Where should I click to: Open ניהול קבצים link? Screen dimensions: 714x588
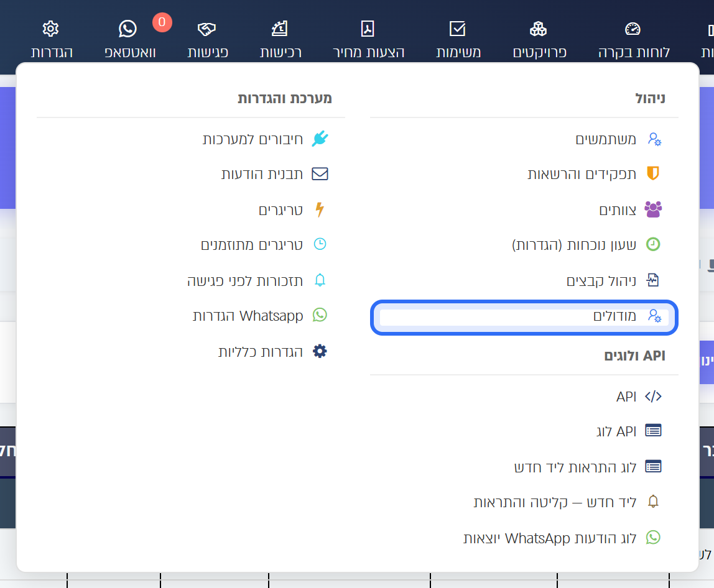point(601,280)
